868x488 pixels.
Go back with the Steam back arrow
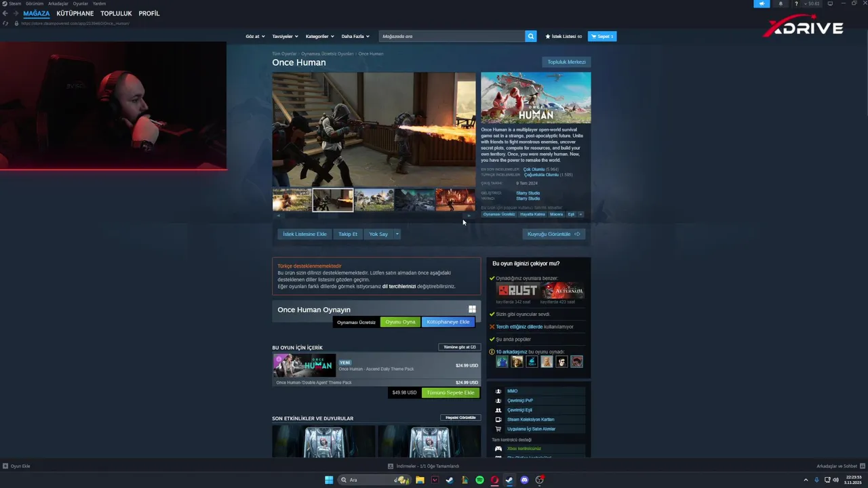[x=5, y=14]
